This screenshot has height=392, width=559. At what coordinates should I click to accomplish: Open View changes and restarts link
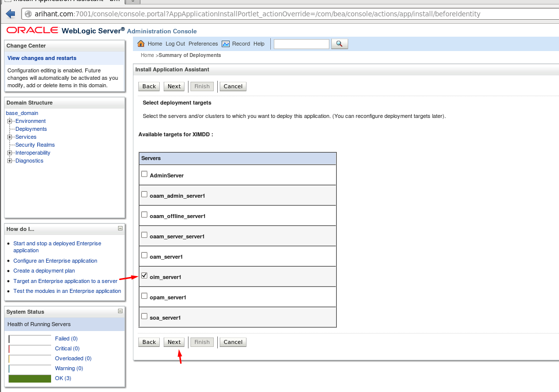(x=42, y=58)
